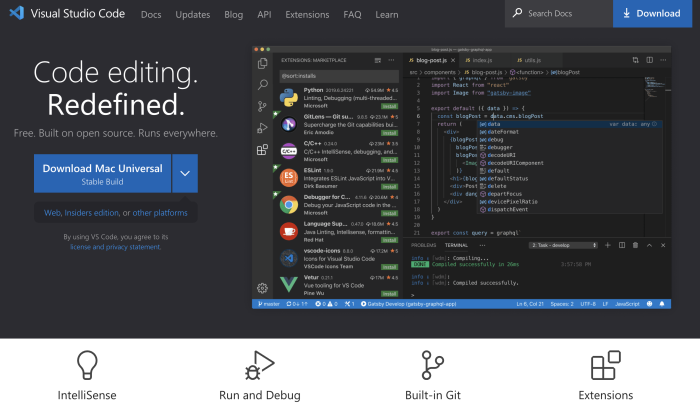Open the Docs menu item

(151, 15)
